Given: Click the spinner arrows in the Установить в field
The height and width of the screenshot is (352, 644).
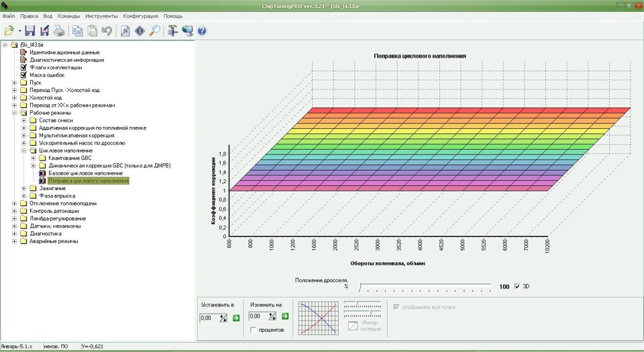Looking at the screenshot, I should (223, 318).
